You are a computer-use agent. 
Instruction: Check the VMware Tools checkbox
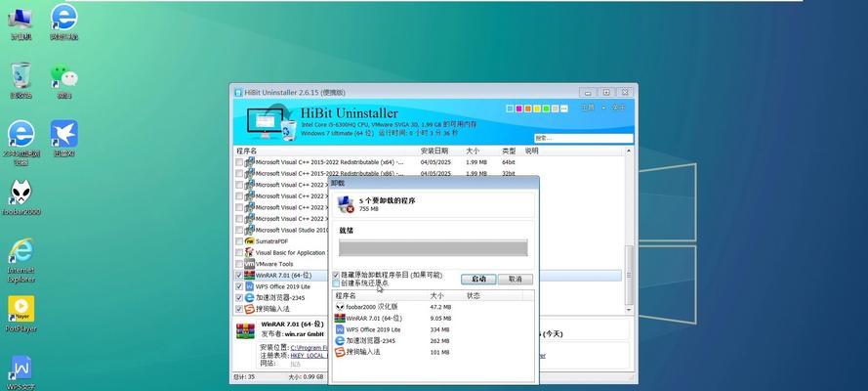[238, 264]
